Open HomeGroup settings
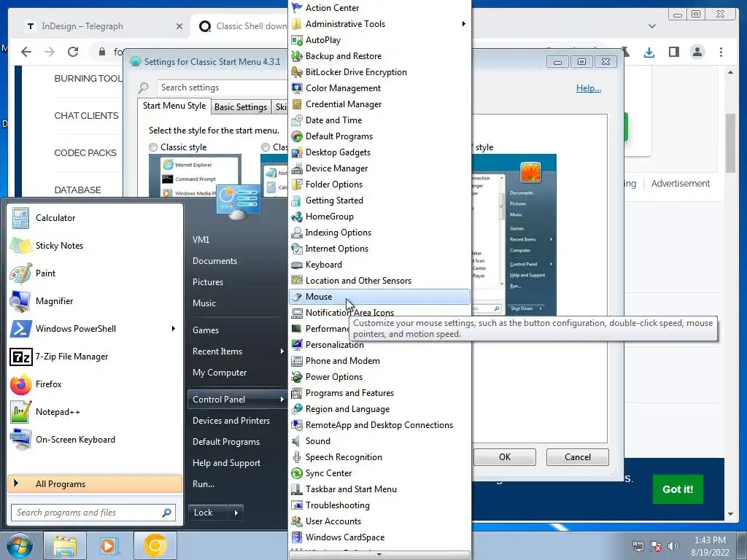The height and width of the screenshot is (560, 747). pyautogui.click(x=379, y=217)
